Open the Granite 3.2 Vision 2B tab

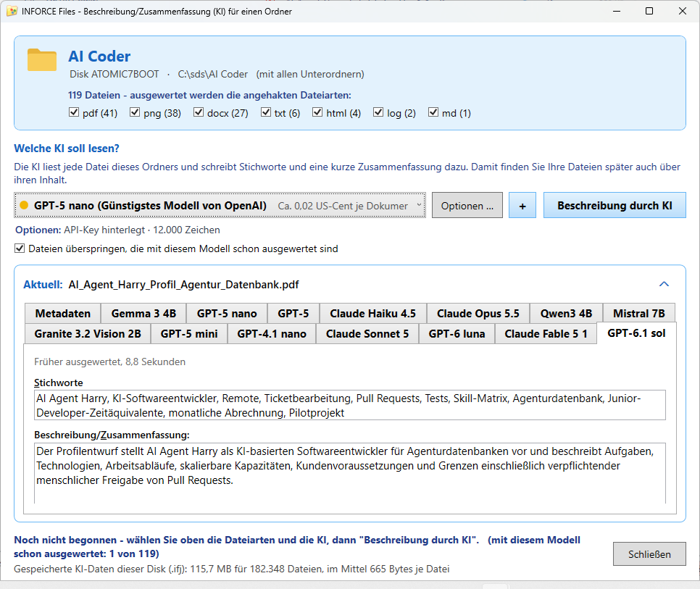click(88, 334)
